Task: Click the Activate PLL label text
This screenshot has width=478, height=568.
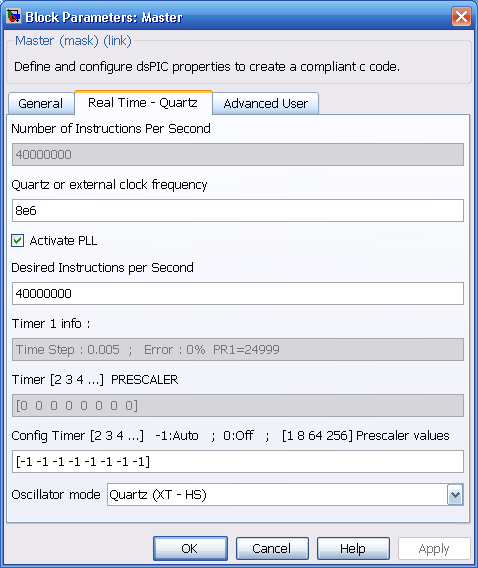Action: pyautogui.click(x=63, y=241)
